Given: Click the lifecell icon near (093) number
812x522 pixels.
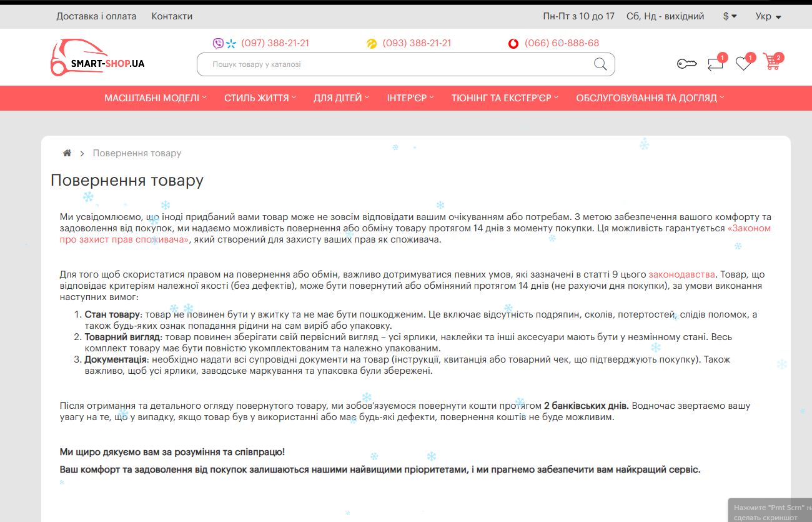Looking at the screenshot, I should (x=372, y=44).
